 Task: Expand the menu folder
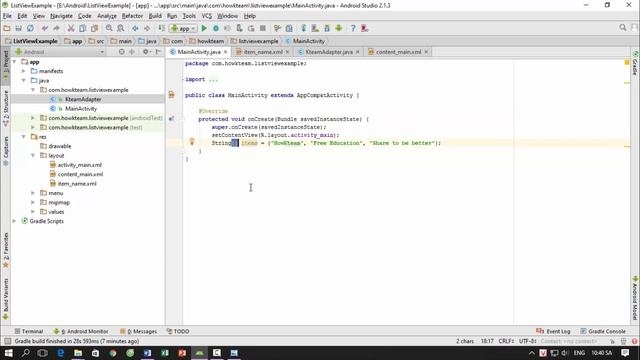tap(33, 193)
